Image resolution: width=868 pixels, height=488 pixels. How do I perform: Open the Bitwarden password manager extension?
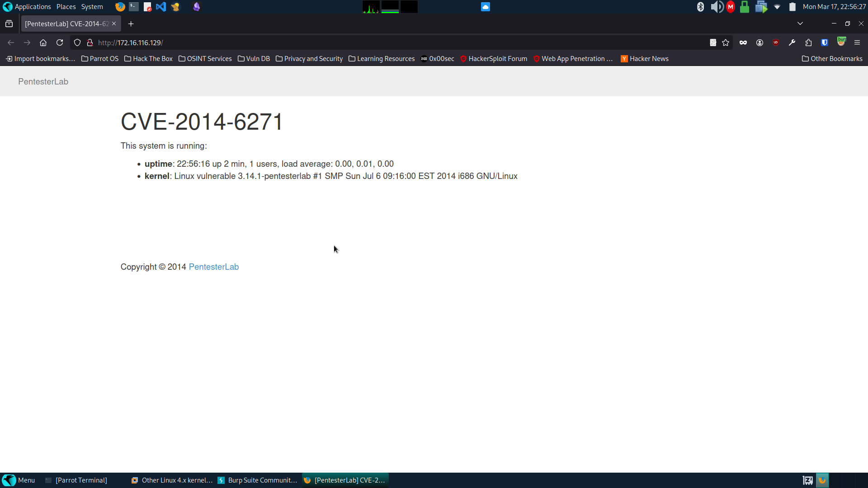tap(825, 42)
